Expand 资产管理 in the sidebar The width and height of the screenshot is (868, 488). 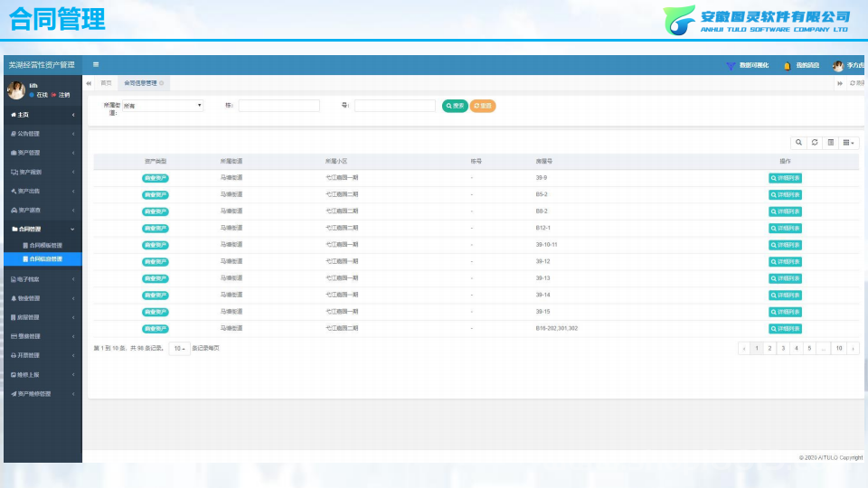point(42,153)
